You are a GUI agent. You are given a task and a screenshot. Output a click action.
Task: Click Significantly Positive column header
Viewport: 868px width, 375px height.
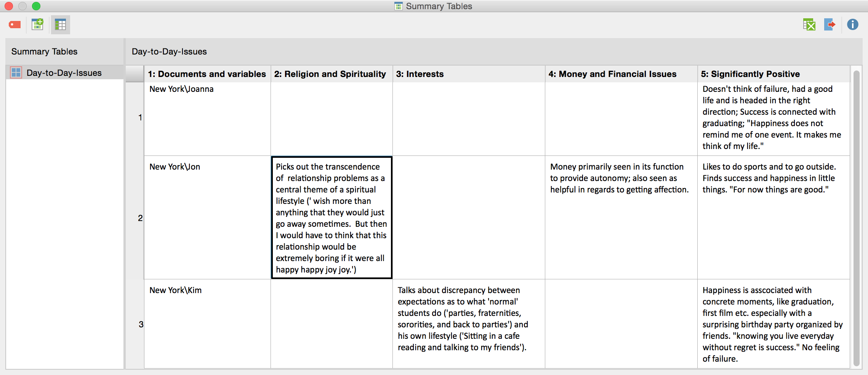tap(774, 74)
